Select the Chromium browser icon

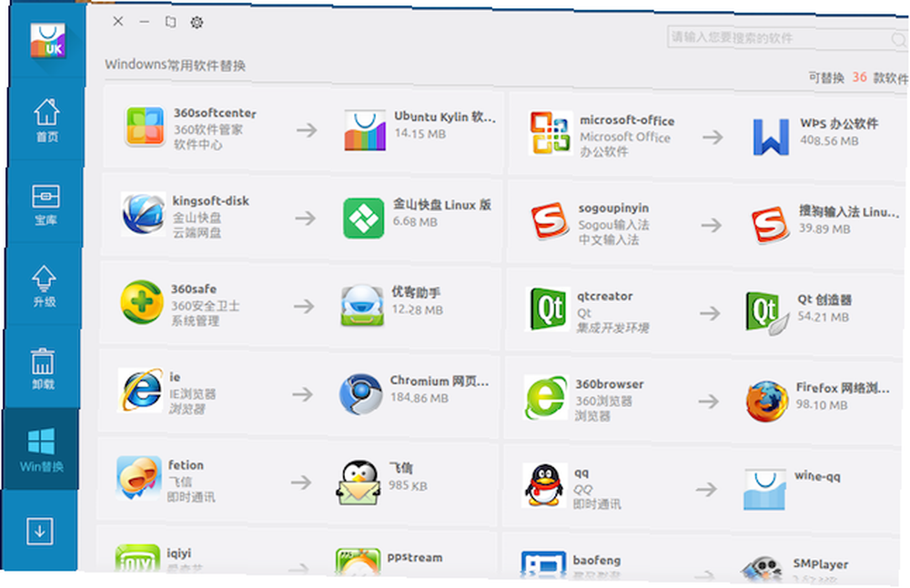pyautogui.click(x=360, y=393)
